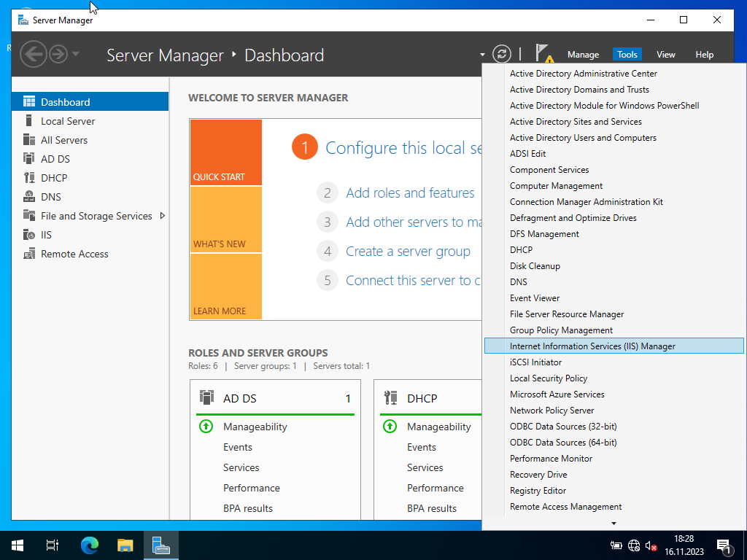
Task: Click AD DS tile Manageability status icon
Action: (x=206, y=426)
